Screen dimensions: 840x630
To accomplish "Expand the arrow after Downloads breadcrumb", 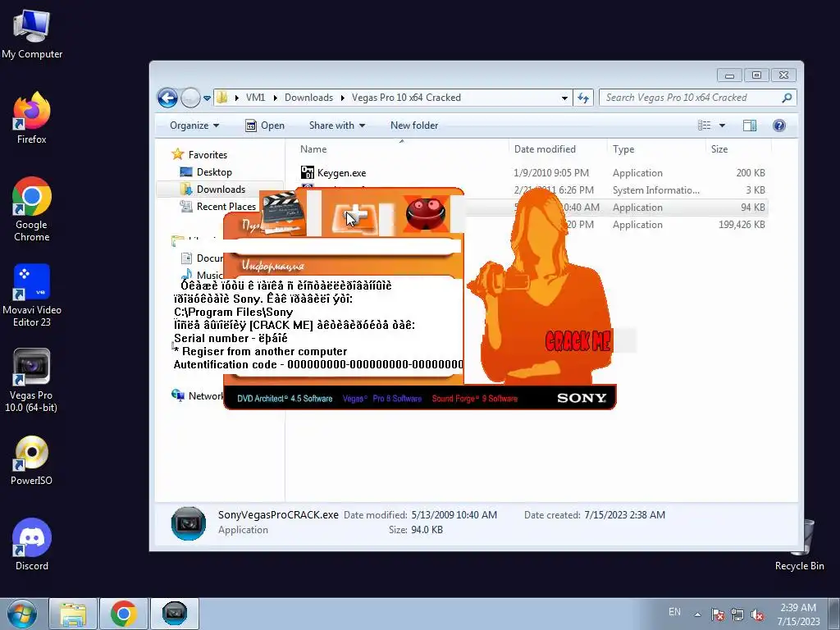I will point(342,98).
